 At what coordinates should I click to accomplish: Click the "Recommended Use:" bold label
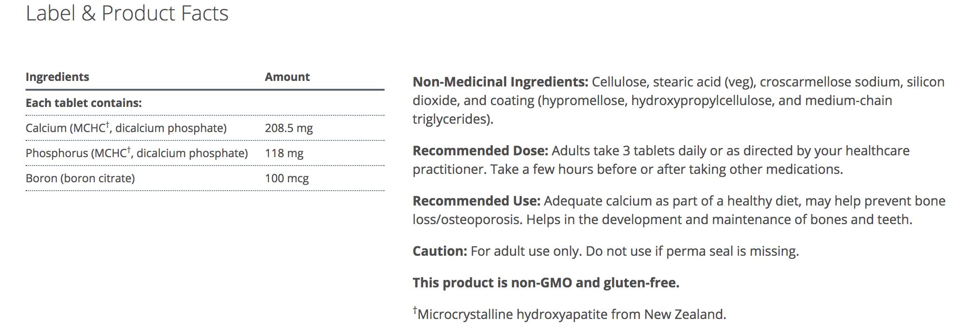pyautogui.click(x=477, y=201)
